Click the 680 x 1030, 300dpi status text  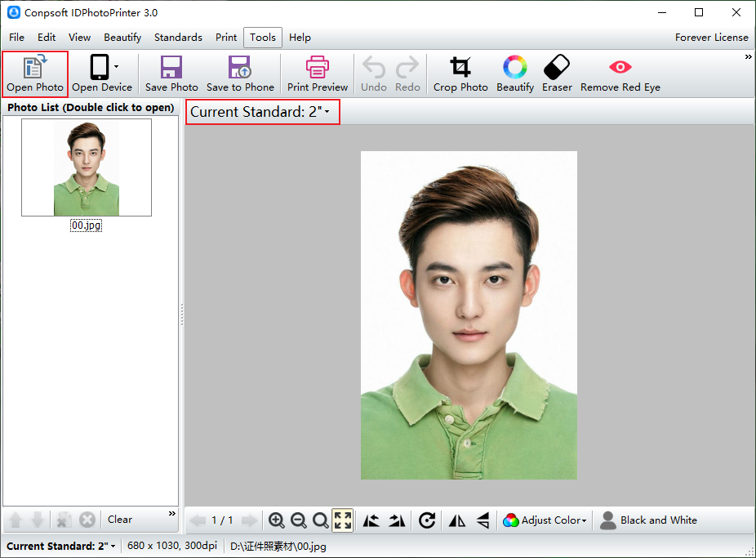[x=172, y=546]
